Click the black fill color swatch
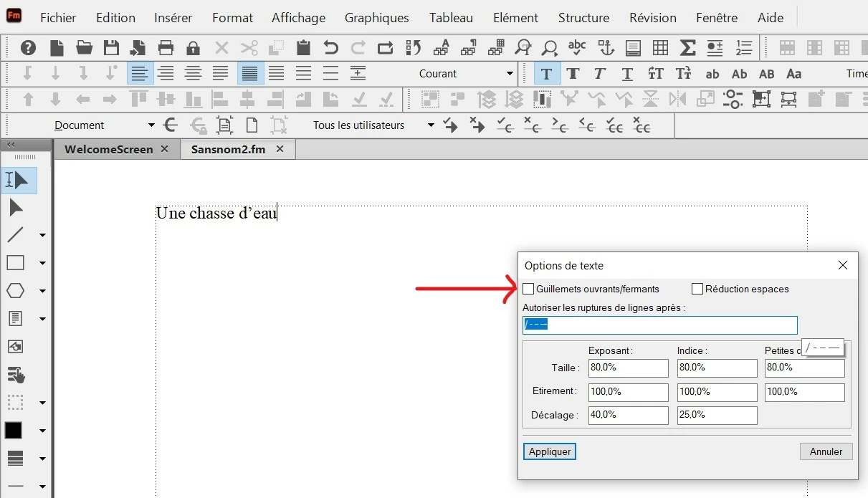Screen dimensions: 868x498 click(x=14, y=431)
